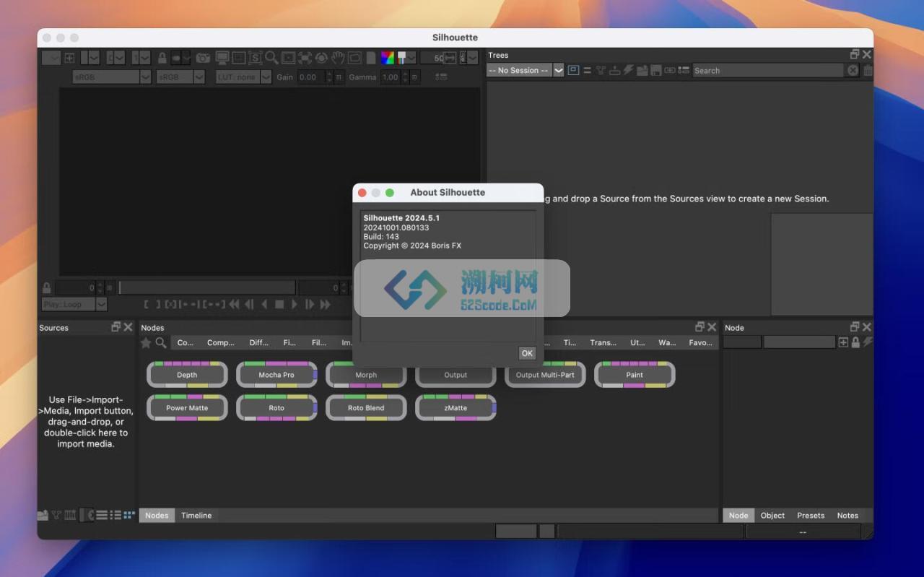Image resolution: width=924 pixels, height=577 pixels.
Task: Click the Nodes panel search magnifier icon
Action: pyautogui.click(x=161, y=342)
